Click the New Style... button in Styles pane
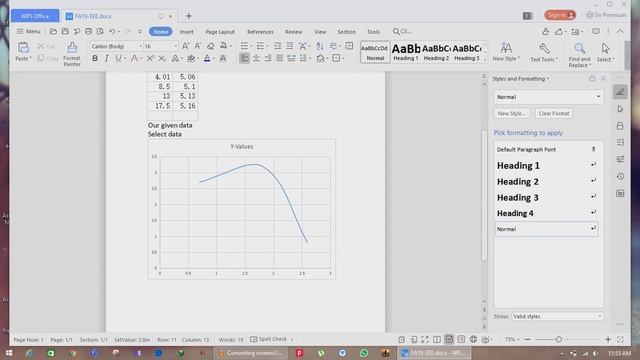The height and width of the screenshot is (360, 640). [x=512, y=113]
